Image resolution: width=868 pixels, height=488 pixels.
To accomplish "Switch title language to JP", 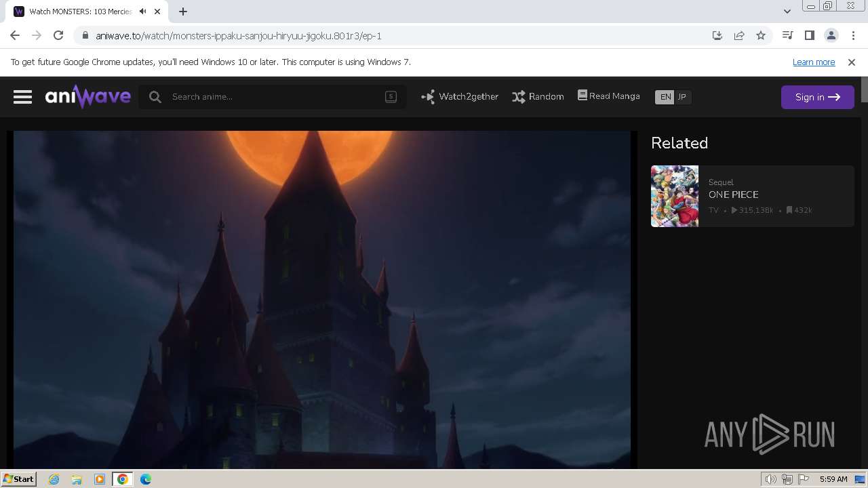I will click(682, 97).
